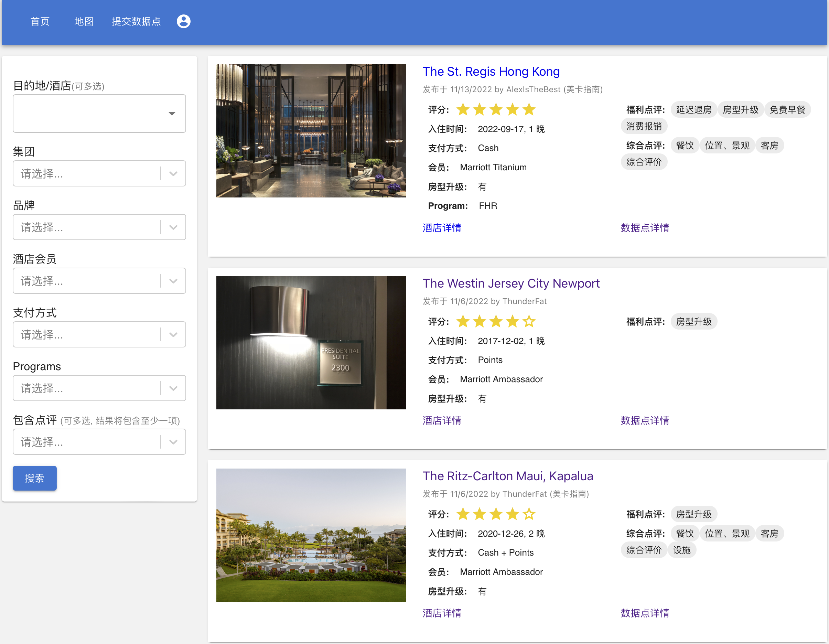Image resolution: width=829 pixels, height=644 pixels.
Task: Click the empty fifth star of Ritz-Carlton rating
Action: pos(529,514)
